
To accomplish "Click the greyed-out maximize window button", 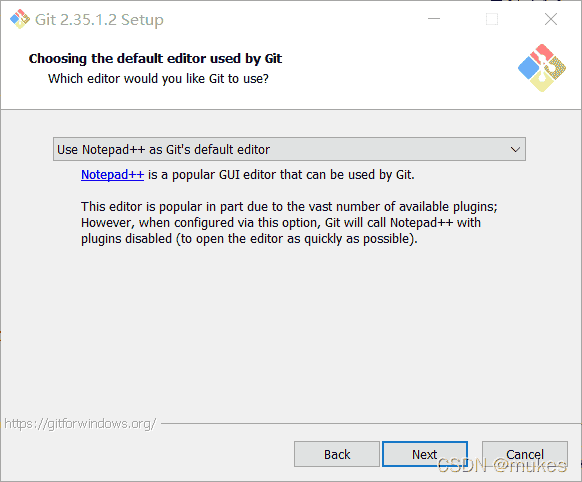I will point(492,19).
